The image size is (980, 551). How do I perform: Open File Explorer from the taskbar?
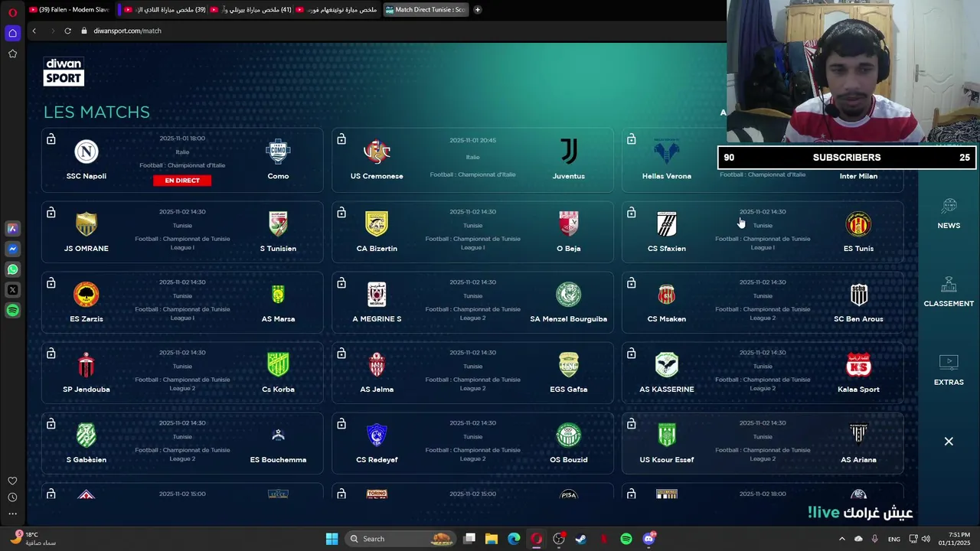click(492, 539)
